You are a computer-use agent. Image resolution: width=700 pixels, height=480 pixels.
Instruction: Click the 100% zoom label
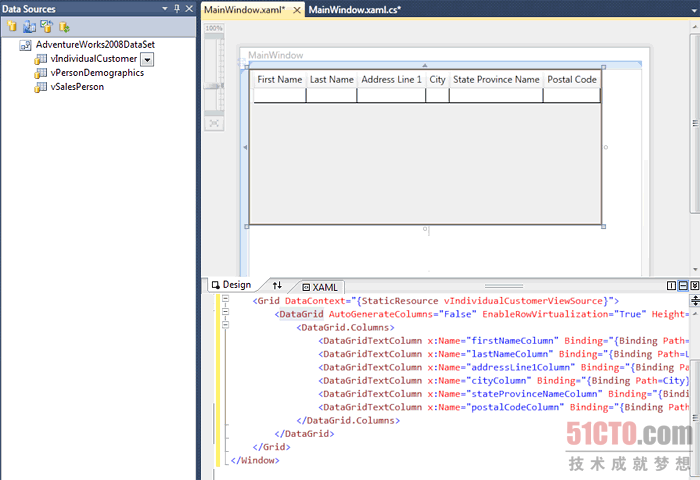214,28
